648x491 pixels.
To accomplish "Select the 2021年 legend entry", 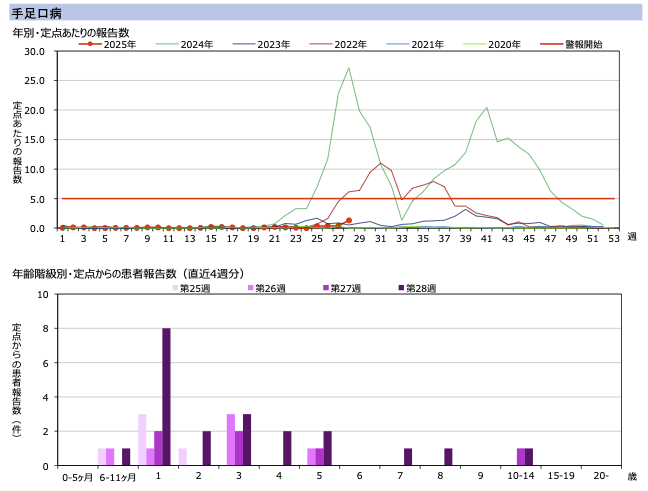I will tap(415, 44).
